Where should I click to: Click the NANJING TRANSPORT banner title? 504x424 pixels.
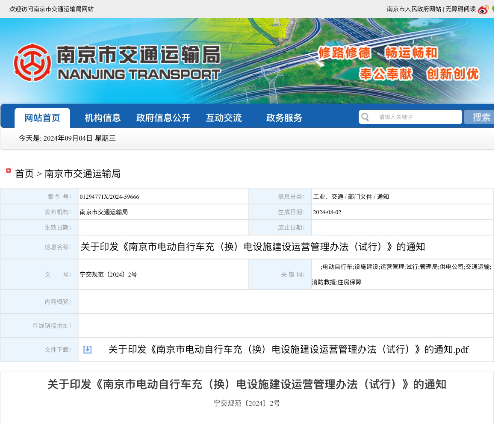[139, 74]
